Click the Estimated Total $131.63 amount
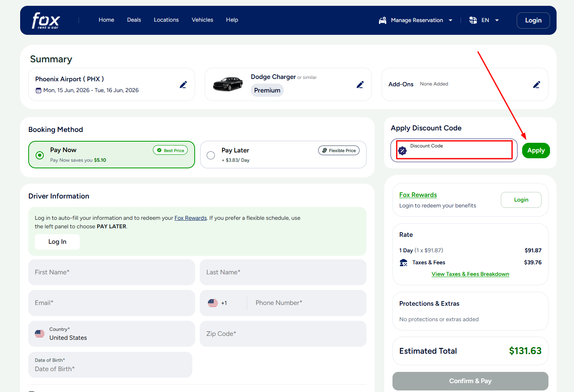 pos(525,351)
